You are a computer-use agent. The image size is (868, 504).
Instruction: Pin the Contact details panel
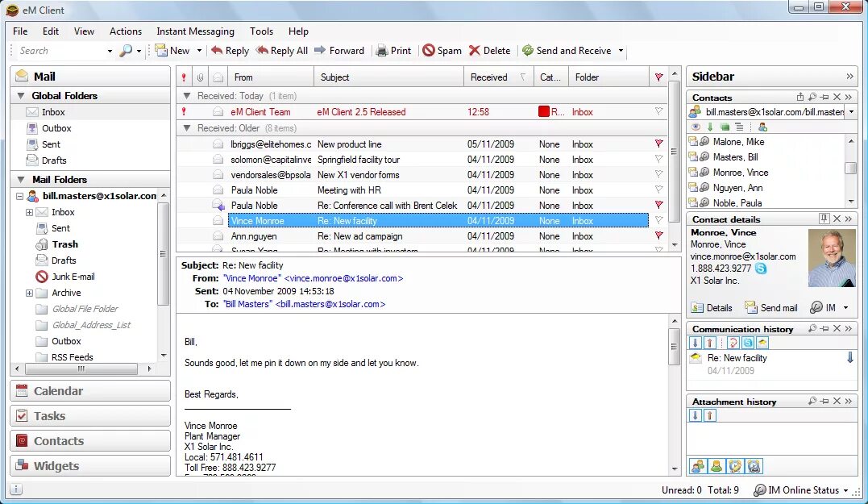[824, 219]
